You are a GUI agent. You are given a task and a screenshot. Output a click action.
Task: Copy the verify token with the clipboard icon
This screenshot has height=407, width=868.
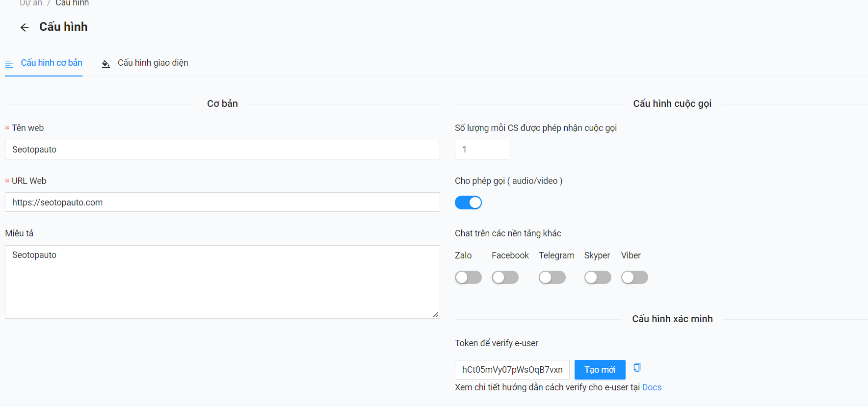pos(637,367)
